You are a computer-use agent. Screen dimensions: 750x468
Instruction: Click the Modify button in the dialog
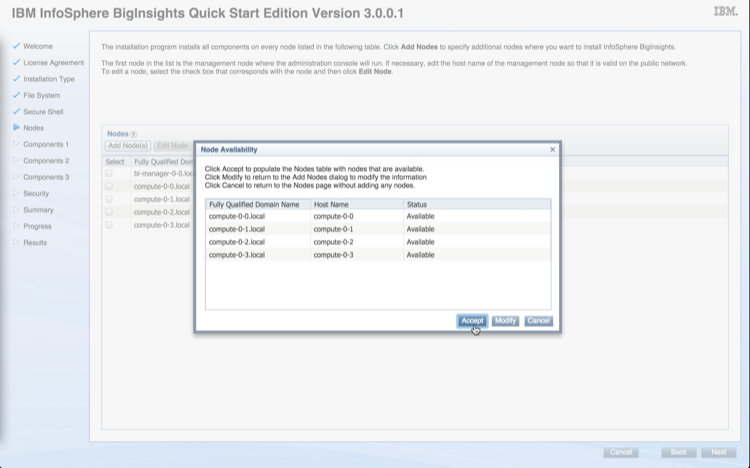pos(505,321)
